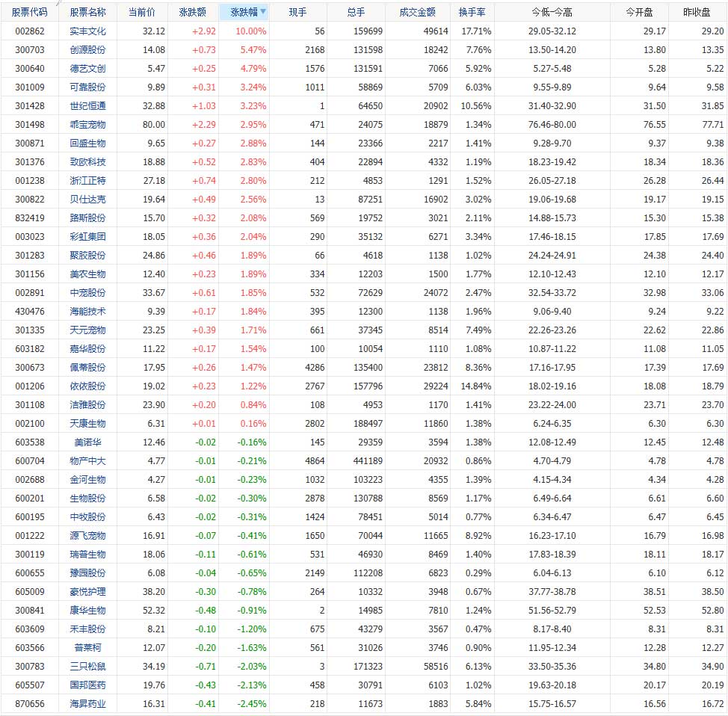The width and height of the screenshot is (728, 716).
Task: Select the 股票代码 column header
Action: point(30,12)
